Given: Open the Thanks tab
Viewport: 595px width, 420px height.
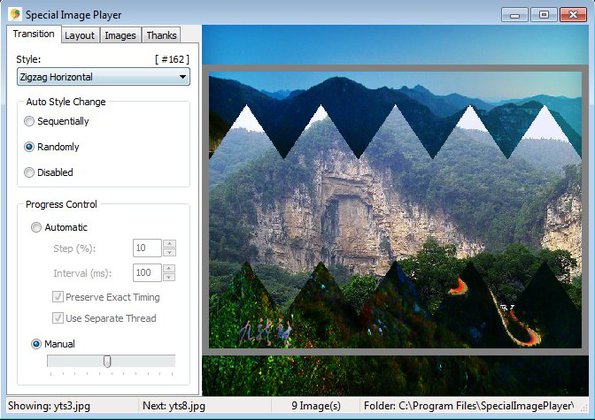Looking at the screenshot, I should (162, 35).
